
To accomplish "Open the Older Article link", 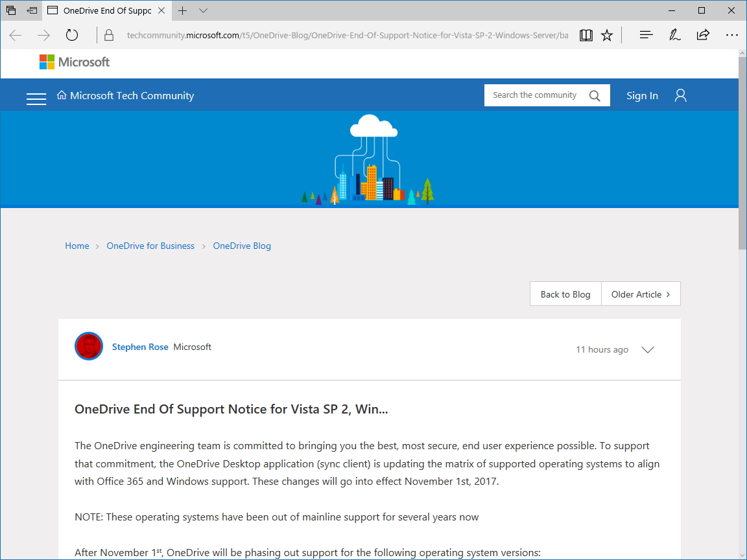I will (x=641, y=294).
